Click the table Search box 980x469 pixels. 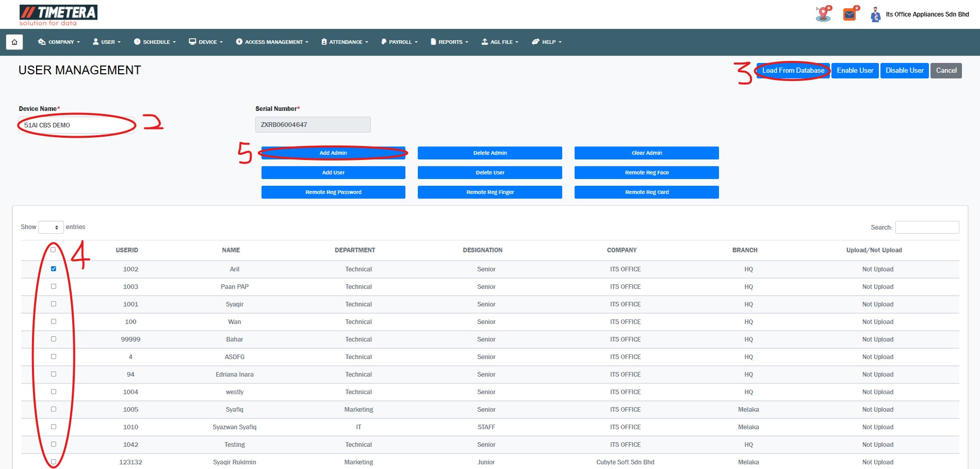click(x=927, y=227)
